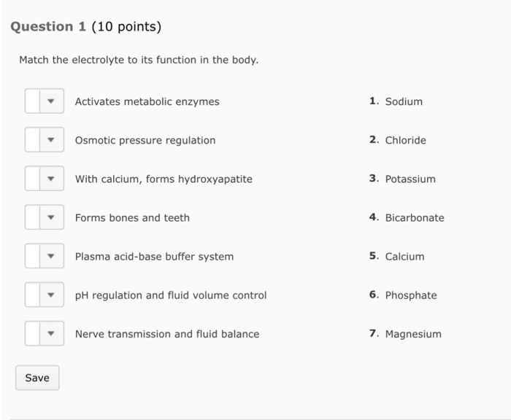Click the Bicarbonate answer option text
The width and height of the screenshot is (511, 420).
coord(415,217)
